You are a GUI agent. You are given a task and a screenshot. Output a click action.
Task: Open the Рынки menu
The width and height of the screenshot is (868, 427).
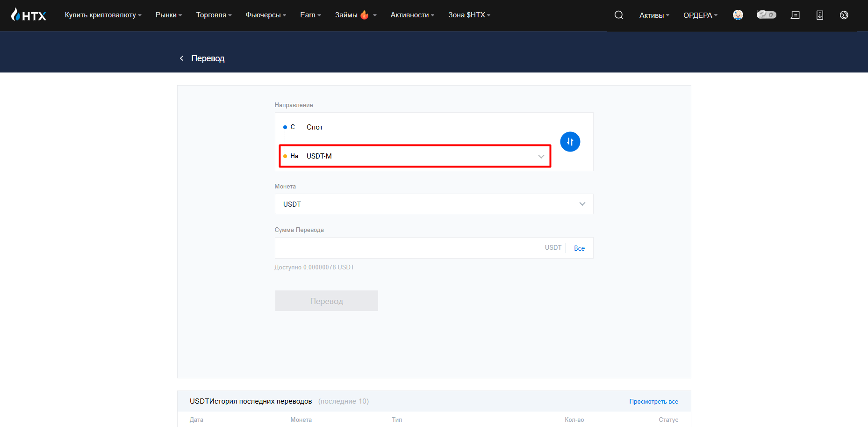click(x=169, y=15)
